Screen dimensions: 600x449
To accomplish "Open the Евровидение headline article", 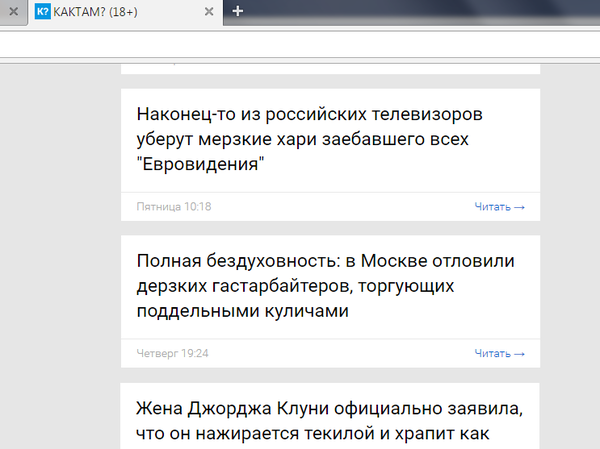I will point(310,139).
